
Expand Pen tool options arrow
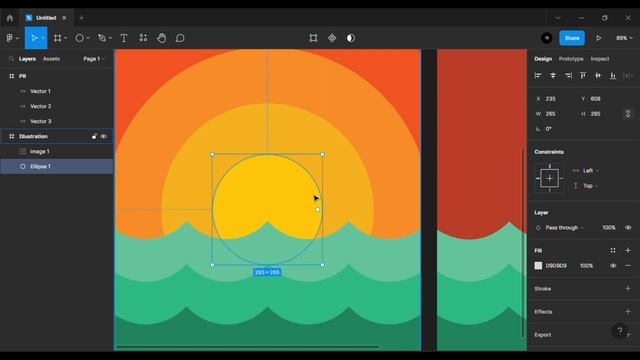(x=110, y=38)
